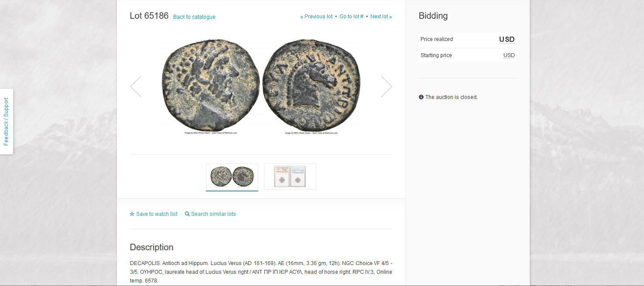Open the Go to lot # link

point(352,17)
